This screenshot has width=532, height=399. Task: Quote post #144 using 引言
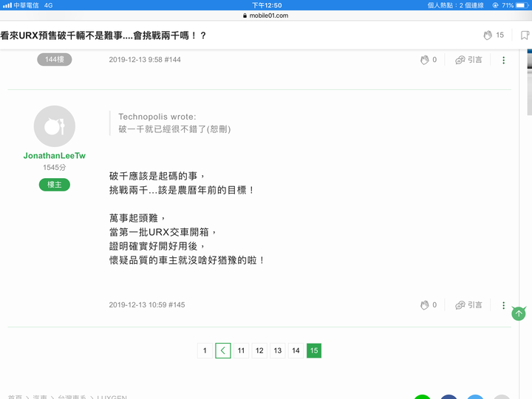[468, 60]
